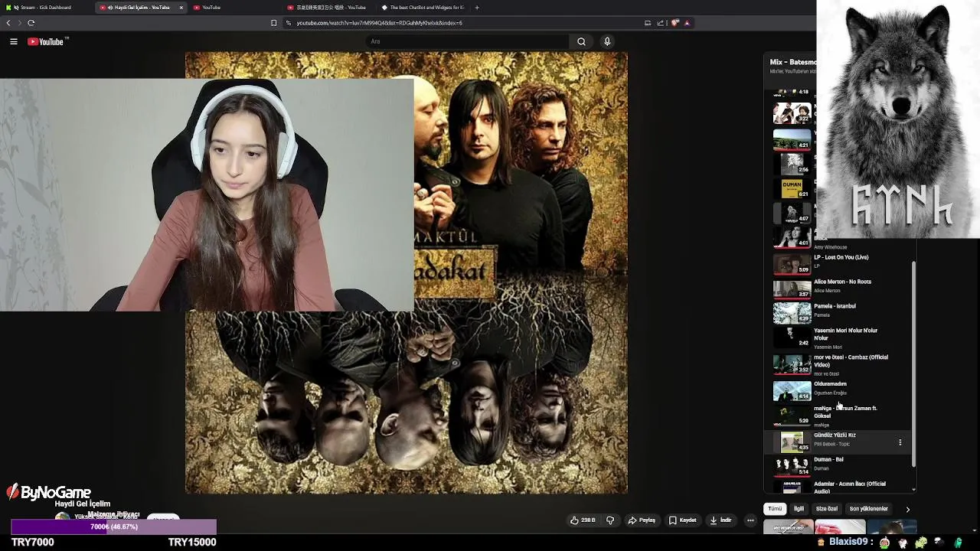Open the playlist thumbnail with 4:07 duration

(792, 213)
